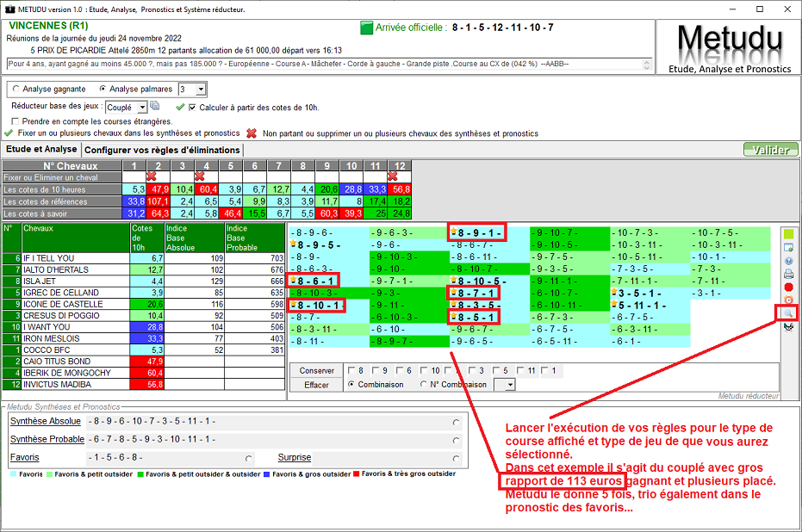Open help via the blue question mark icon
The image size is (802, 532).
tap(788, 261)
